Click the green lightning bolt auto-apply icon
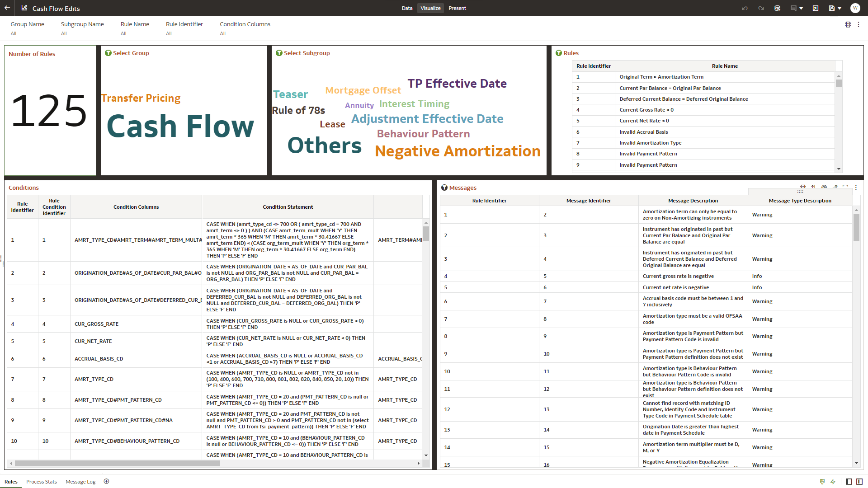 pos(833,482)
